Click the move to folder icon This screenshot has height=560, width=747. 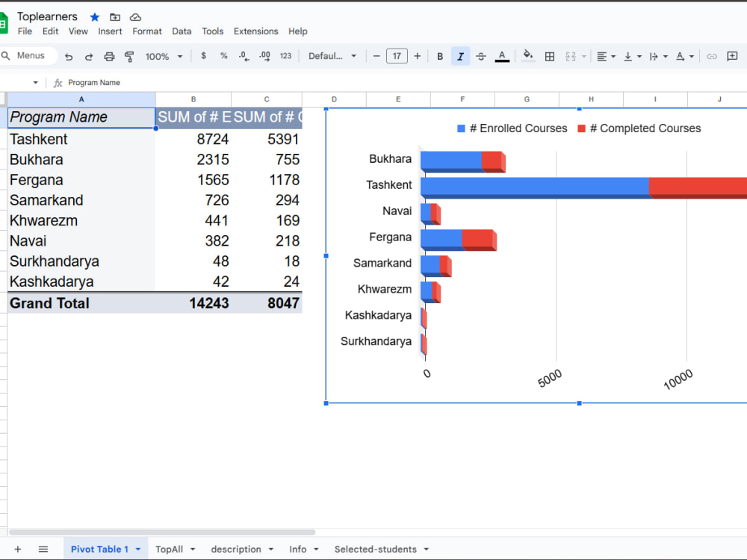pos(115,17)
